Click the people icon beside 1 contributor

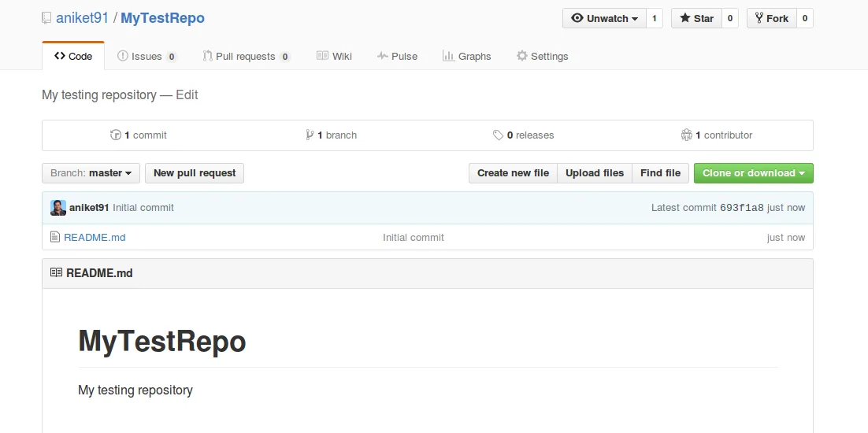pos(687,135)
